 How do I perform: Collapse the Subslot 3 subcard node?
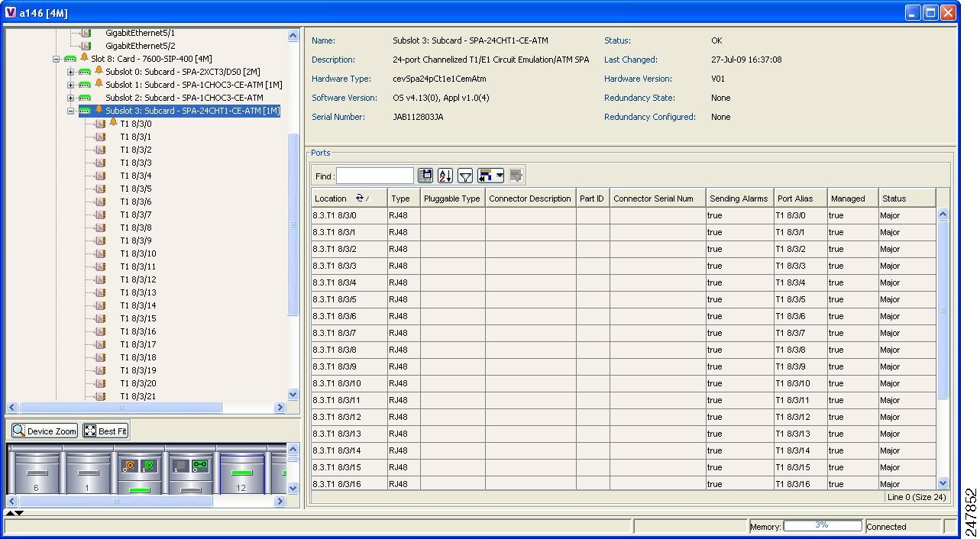(70, 111)
